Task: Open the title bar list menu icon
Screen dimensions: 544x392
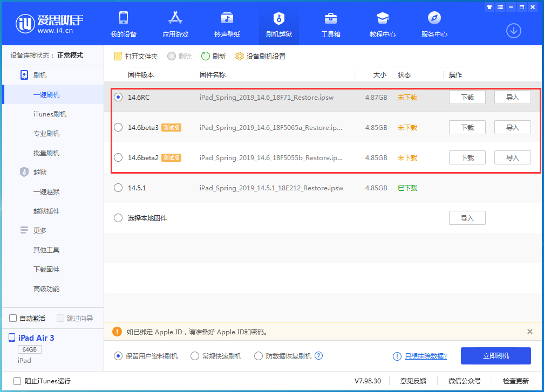Action: coord(500,7)
